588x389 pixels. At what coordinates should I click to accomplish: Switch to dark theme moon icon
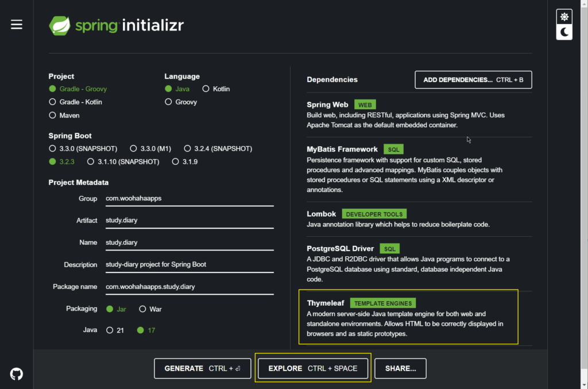click(564, 32)
